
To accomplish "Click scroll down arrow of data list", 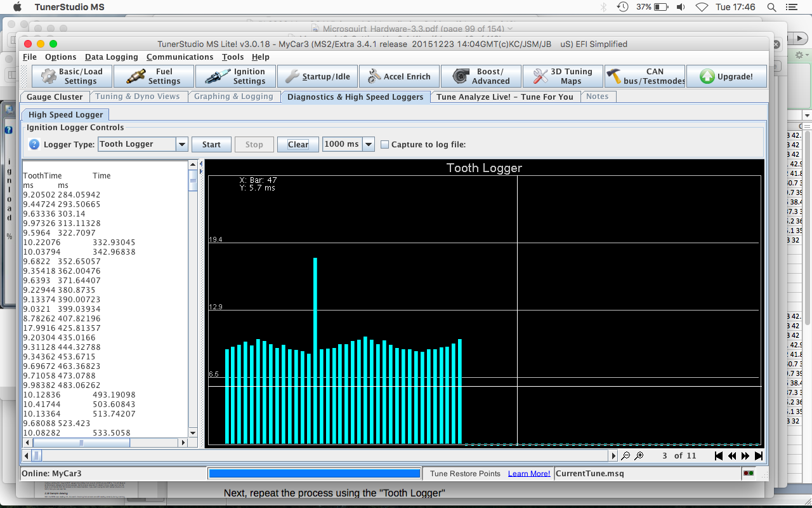I will tap(193, 433).
